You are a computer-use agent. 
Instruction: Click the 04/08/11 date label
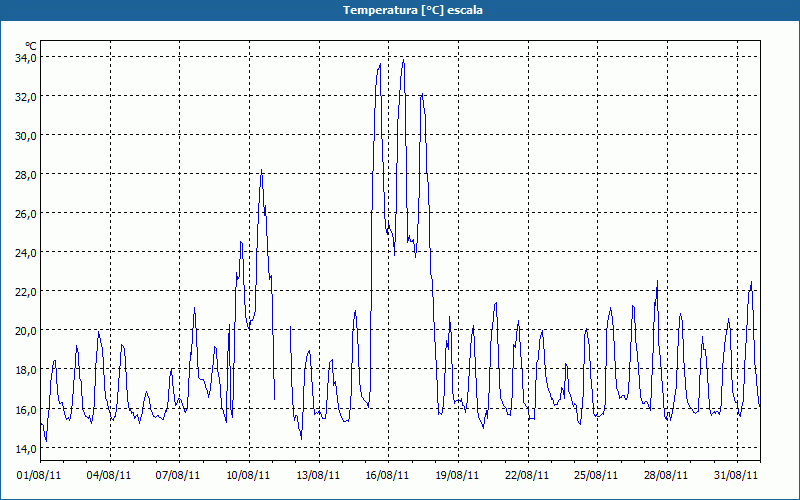(109, 475)
